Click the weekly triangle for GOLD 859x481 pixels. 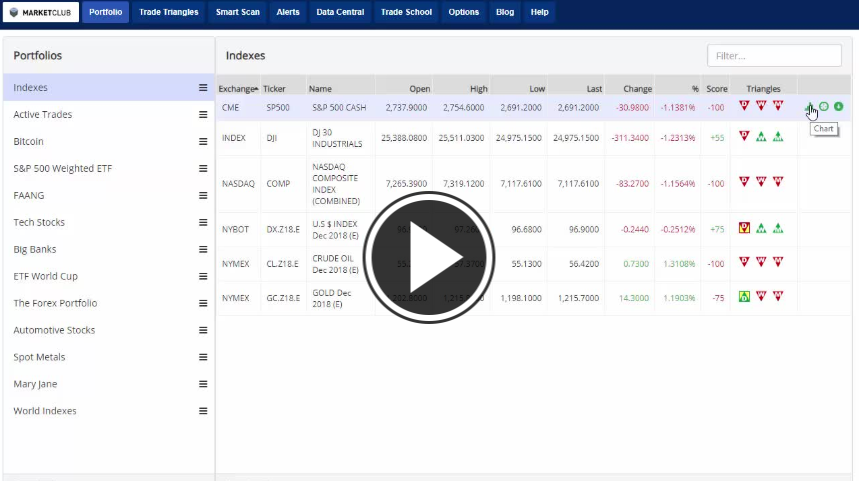click(x=761, y=296)
